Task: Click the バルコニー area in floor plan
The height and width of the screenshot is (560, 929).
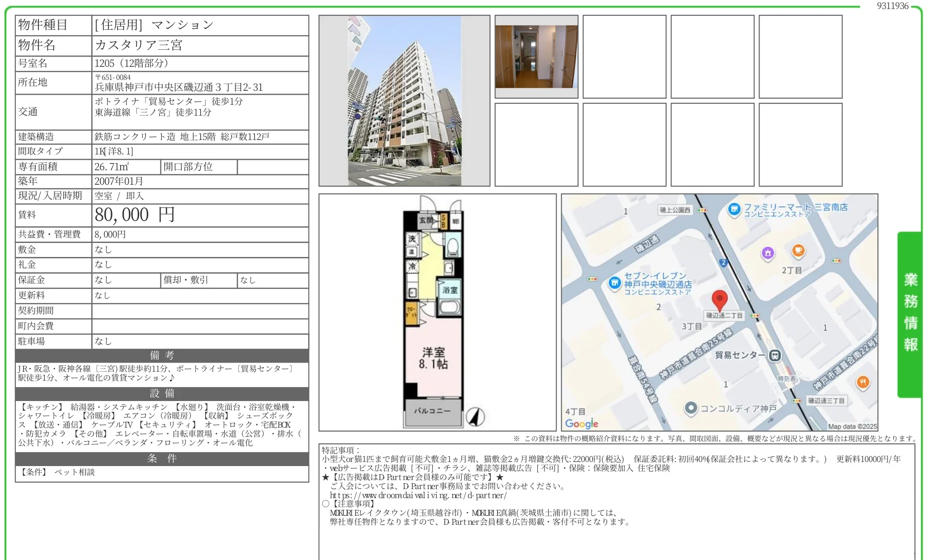Action: click(x=433, y=412)
